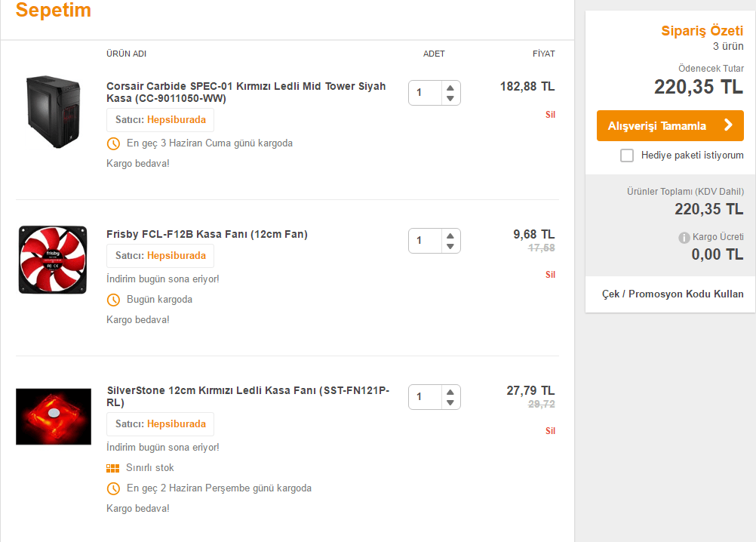Remove SilverStone fan using Sil link

pos(550,431)
